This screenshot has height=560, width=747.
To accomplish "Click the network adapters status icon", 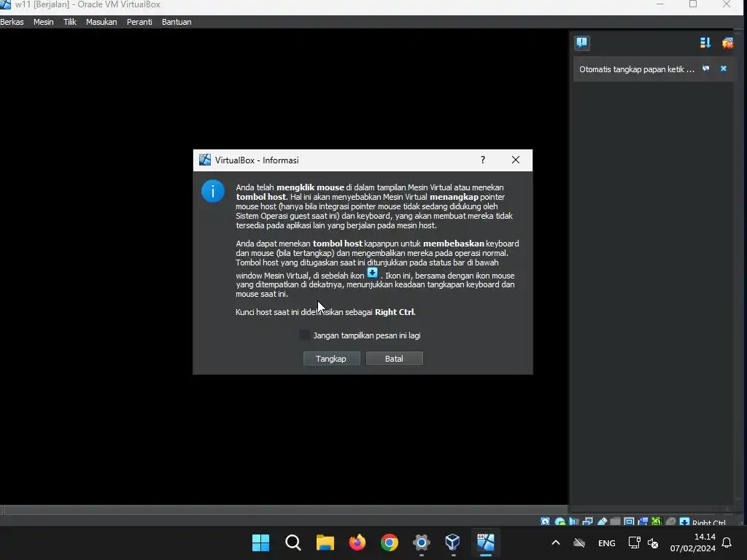I will pyautogui.click(x=587, y=521).
